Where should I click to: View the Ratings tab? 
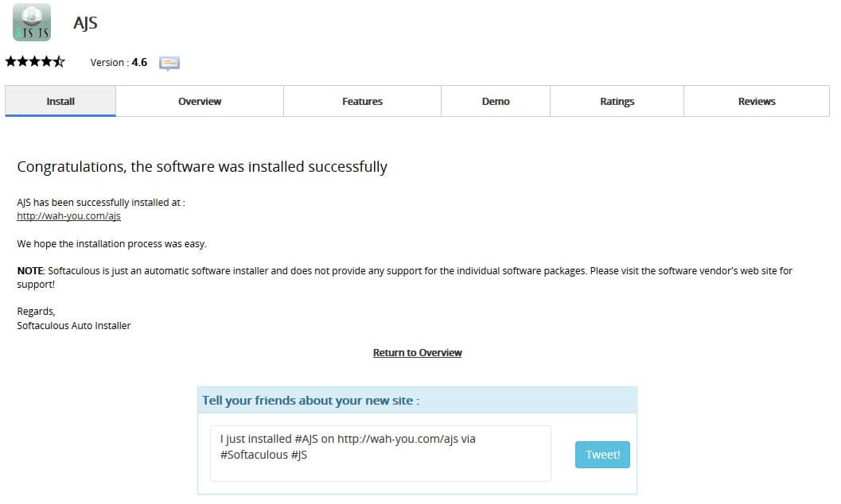coord(617,101)
